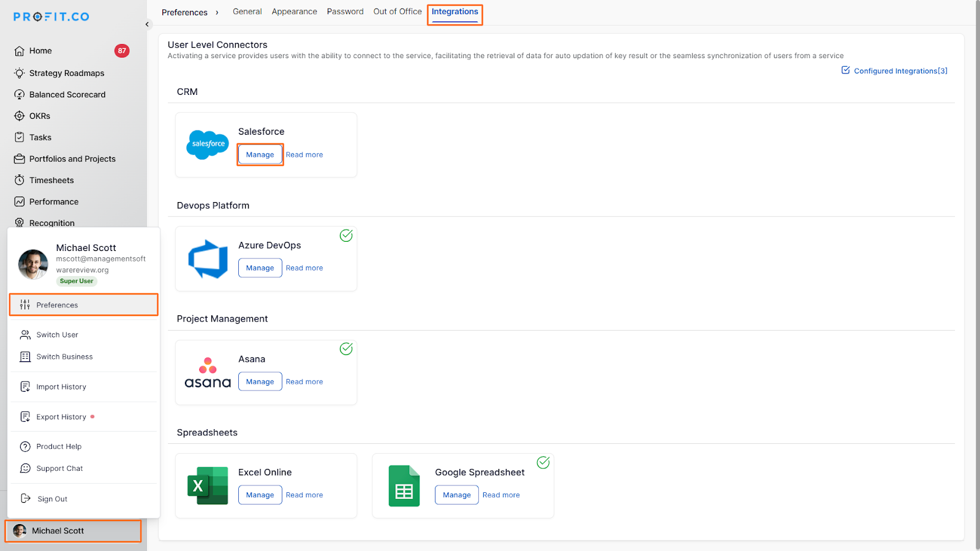Select the Tasks clipboard icon
980x551 pixels.
20,137
